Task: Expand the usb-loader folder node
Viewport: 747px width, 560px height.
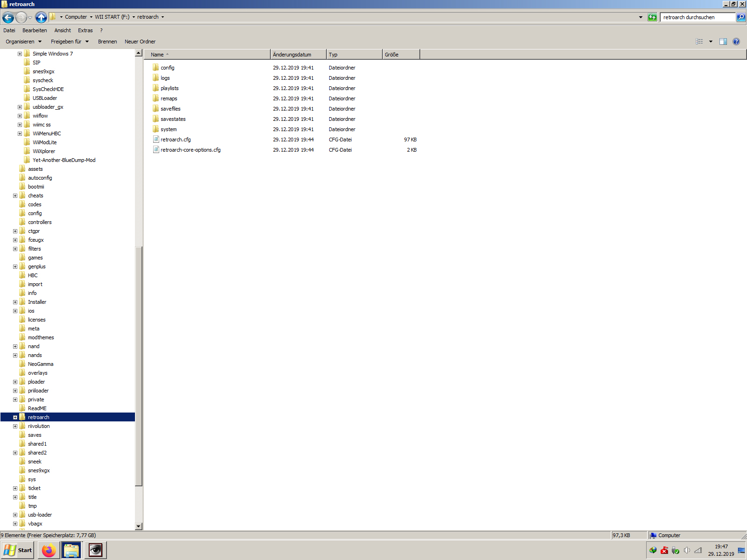Action: point(15,515)
